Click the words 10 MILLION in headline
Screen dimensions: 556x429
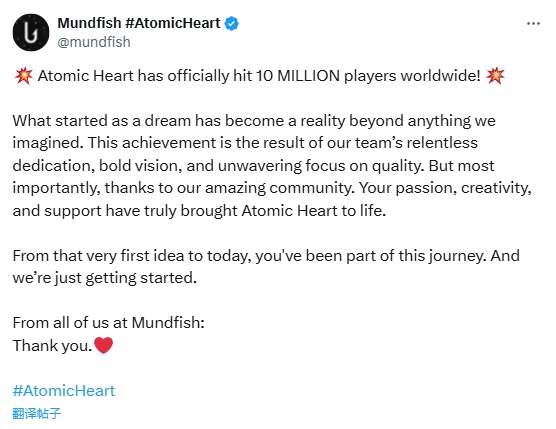point(298,76)
